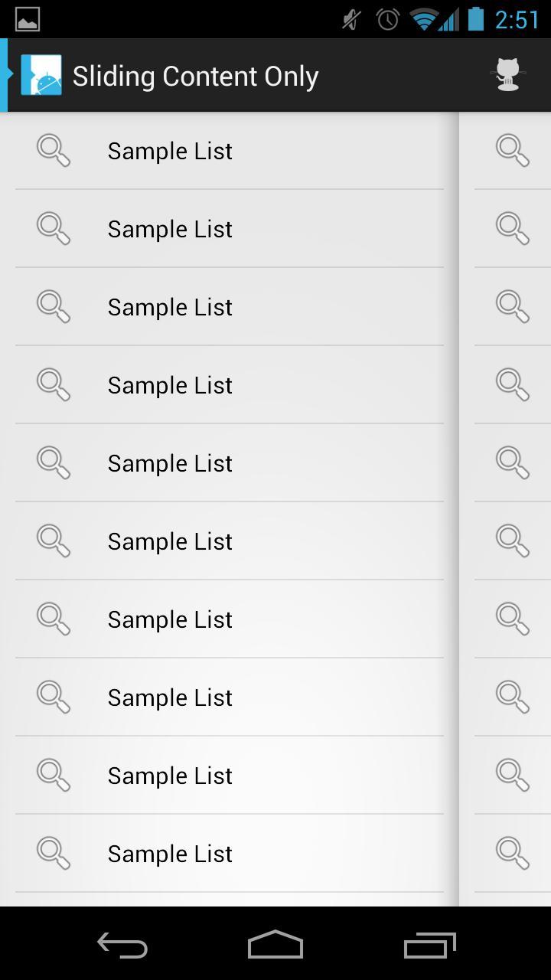Tap the 'Sliding Content Only' title text
This screenshot has height=980, width=551.
coord(195,76)
